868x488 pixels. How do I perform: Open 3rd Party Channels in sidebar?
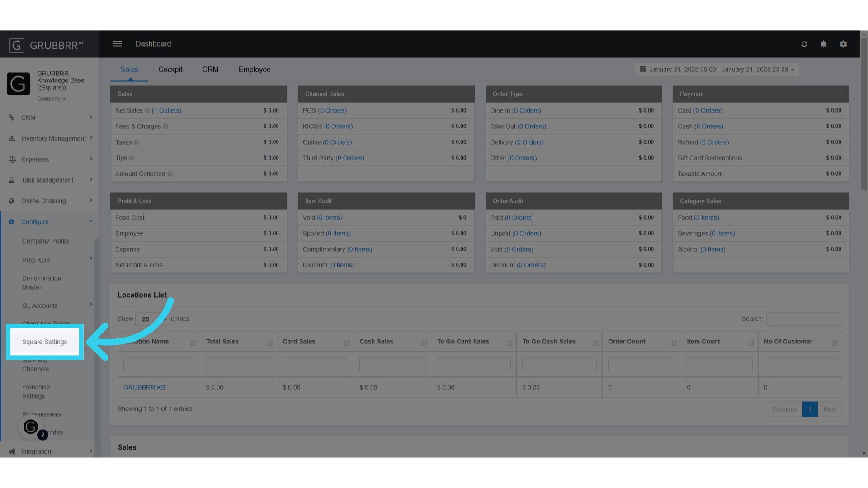point(35,365)
